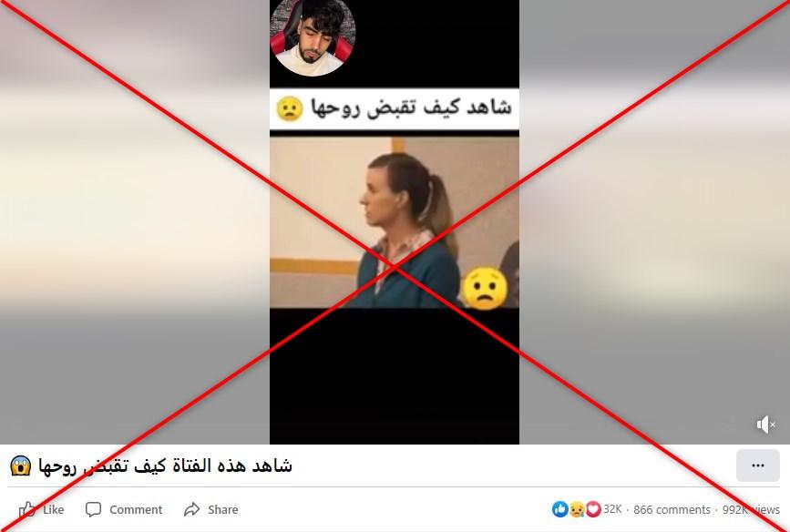Image resolution: width=790 pixels, height=532 pixels.
Task: Open the 866 comments link
Action: (672, 510)
